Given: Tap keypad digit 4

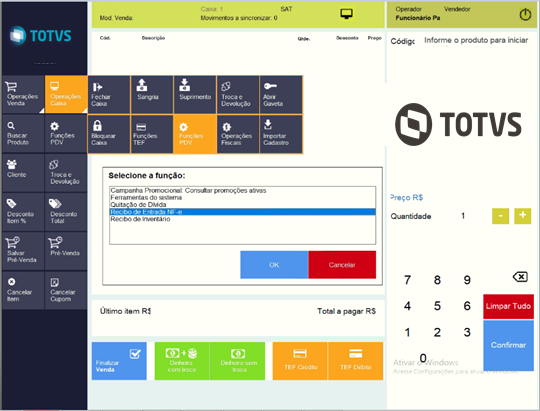Looking at the screenshot, I should [x=407, y=306].
